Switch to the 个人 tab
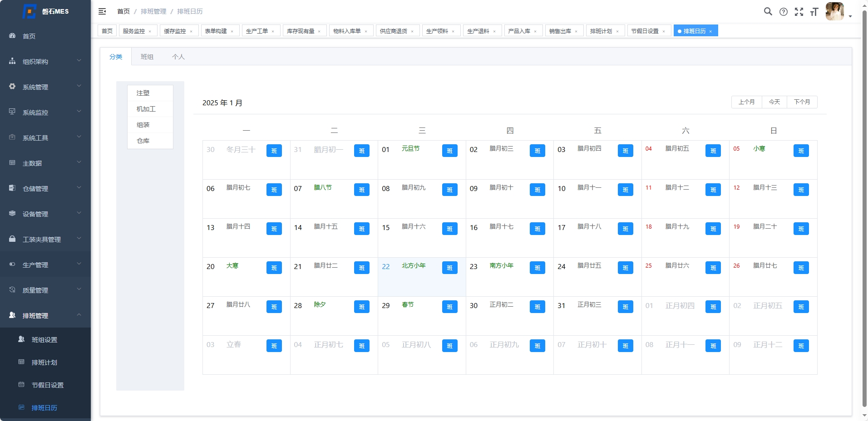 (178, 57)
